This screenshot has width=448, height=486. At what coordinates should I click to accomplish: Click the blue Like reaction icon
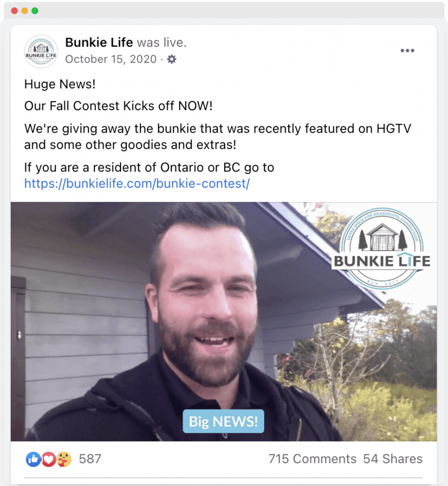[x=33, y=459]
